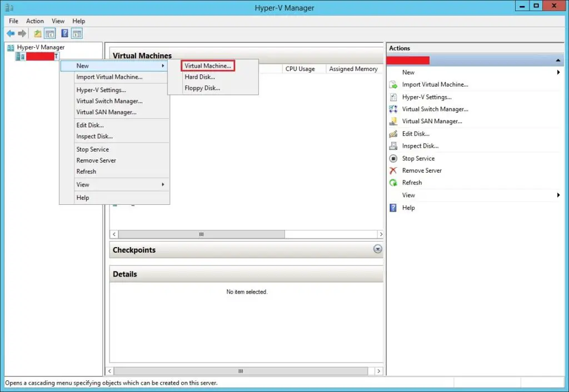This screenshot has height=392, width=569.
Task: Choose Virtual Machine... from New submenu
Action: click(208, 66)
